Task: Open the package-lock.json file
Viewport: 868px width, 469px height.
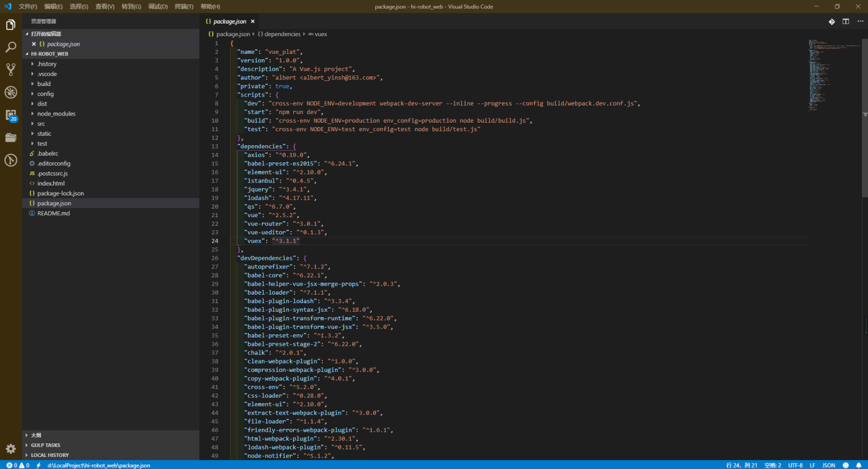Action: click(111, 194)
